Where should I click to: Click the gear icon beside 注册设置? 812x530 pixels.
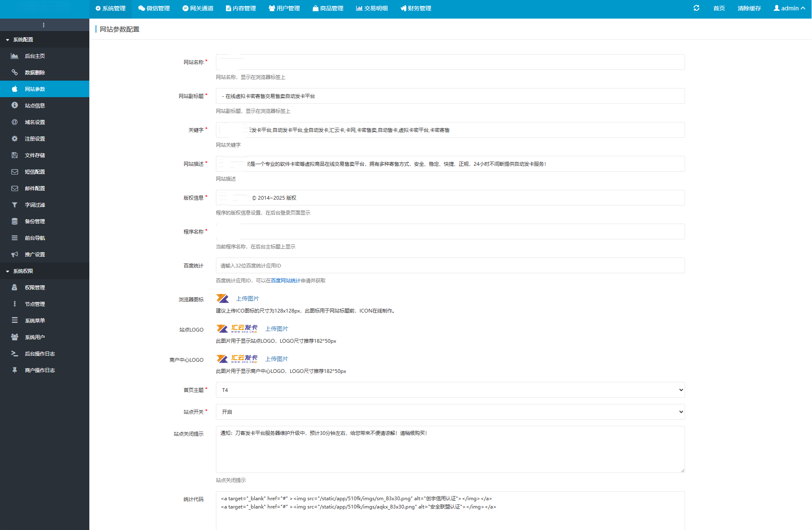[x=14, y=139]
